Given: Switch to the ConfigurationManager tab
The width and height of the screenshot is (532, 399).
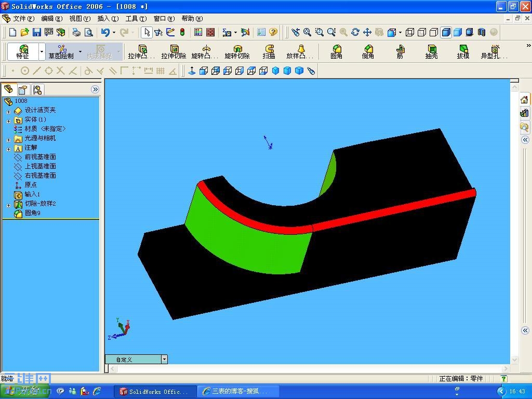Looking at the screenshot, I should [x=37, y=90].
